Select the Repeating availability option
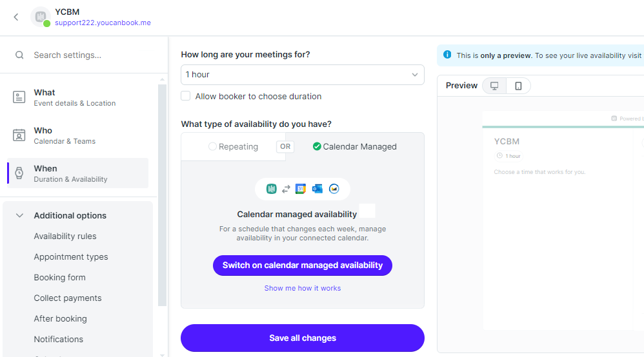644x357 pixels. coord(233,147)
